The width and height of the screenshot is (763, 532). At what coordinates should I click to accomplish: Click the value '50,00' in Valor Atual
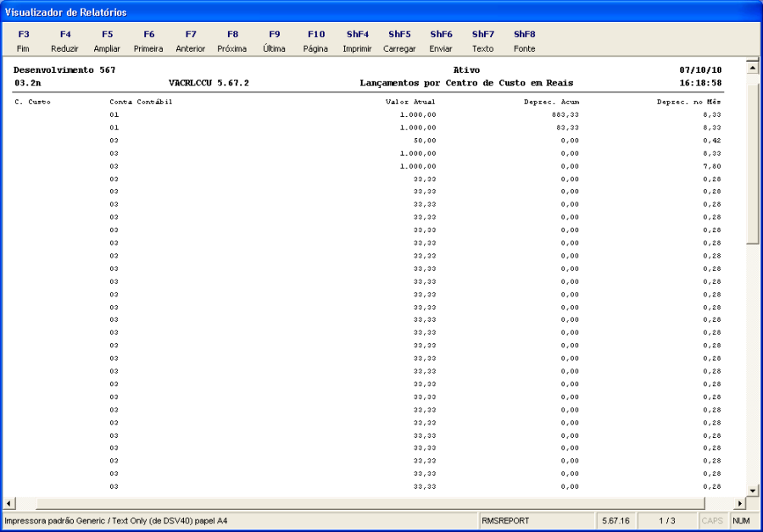(425, 141)
